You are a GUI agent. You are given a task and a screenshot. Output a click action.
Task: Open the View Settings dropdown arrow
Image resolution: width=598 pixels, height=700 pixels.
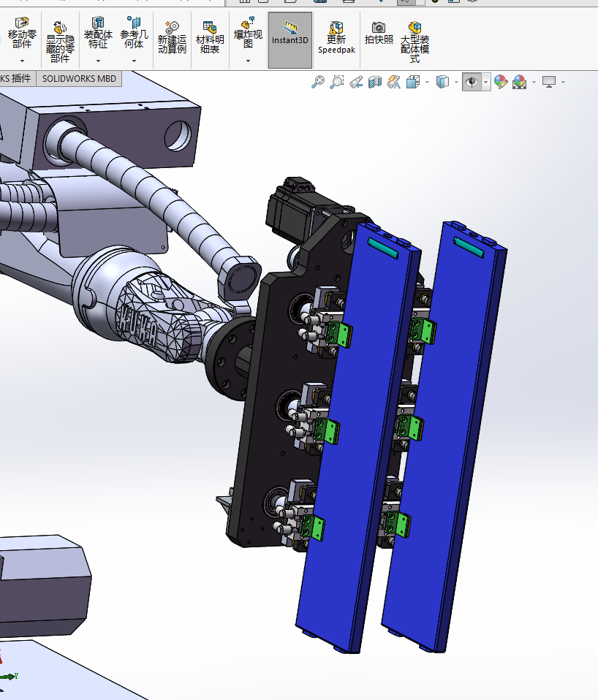click(563, 82)
